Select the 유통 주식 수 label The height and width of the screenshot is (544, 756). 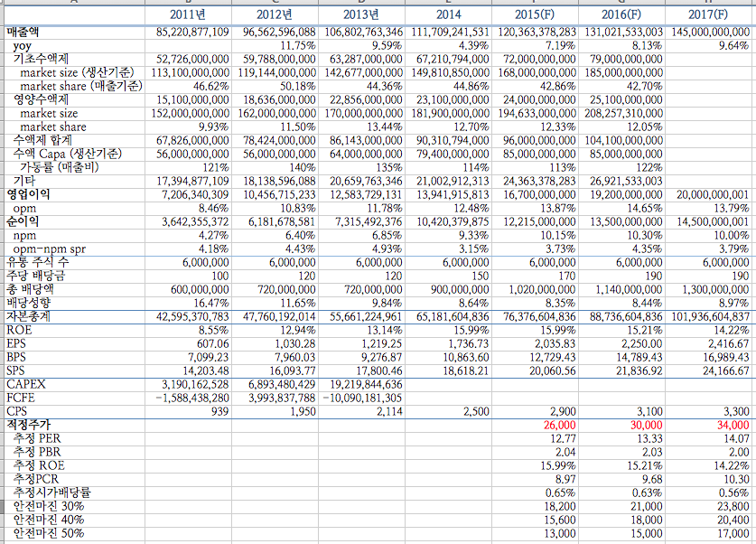coord(38,262)
